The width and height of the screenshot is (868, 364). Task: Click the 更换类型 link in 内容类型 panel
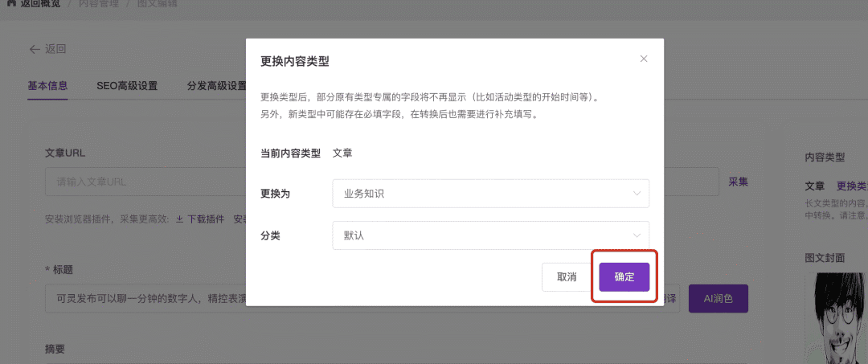(851, 186)
